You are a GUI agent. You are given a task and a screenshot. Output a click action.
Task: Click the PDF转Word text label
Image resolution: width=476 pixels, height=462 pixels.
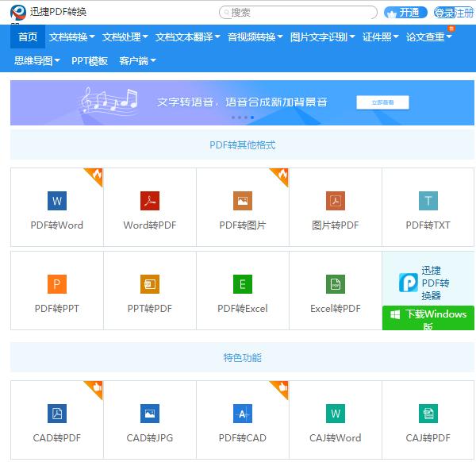pyautogui.click(x=57, y=225)
